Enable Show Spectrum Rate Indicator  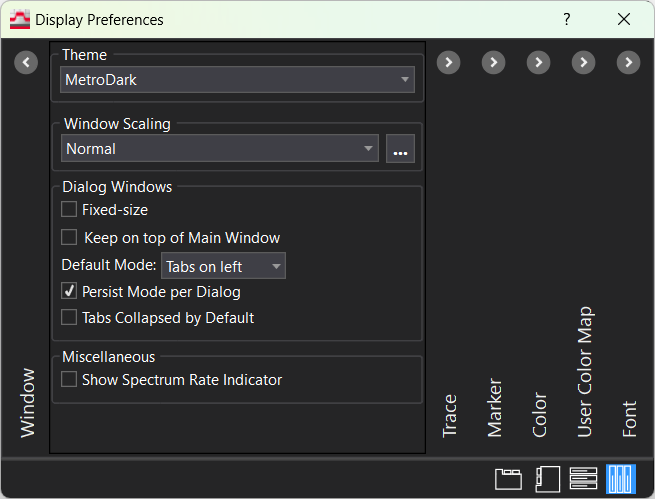tap(69, 380)
